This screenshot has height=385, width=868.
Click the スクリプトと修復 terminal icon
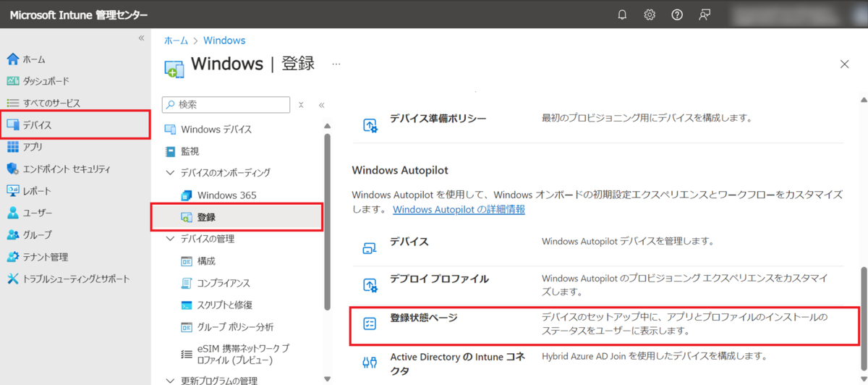point(186,305)
